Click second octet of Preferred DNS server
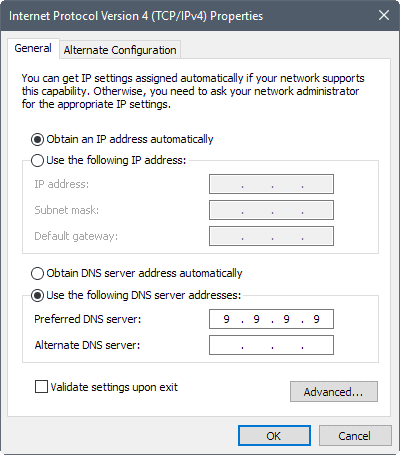Screen dimensions: 400x455 coord(257,319)
